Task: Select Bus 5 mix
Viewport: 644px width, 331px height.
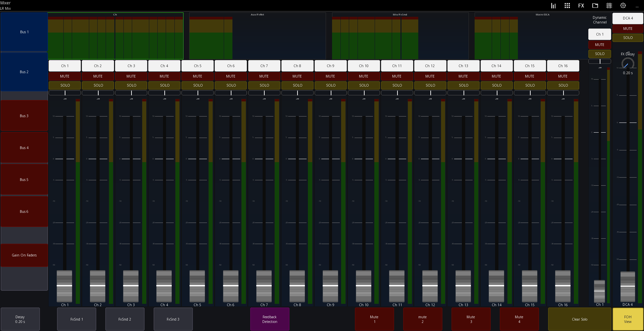Action: pyautogui.click(x=24, y=180)
